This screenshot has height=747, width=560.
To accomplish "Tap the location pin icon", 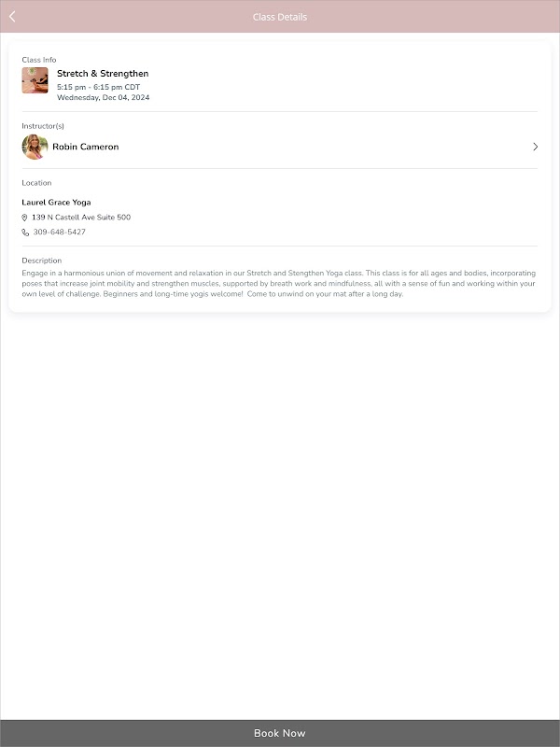I will tap(25, 218).
